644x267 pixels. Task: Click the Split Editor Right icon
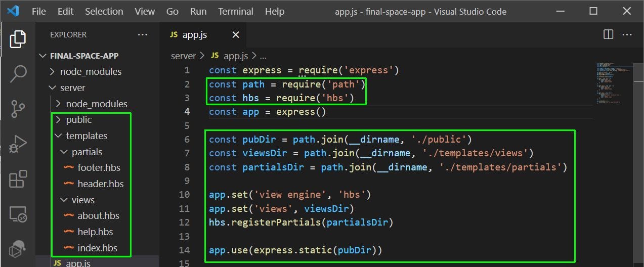609,34
